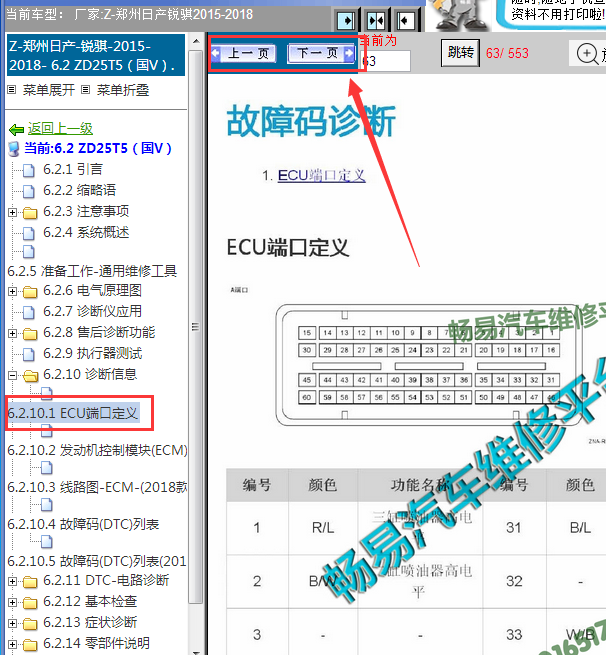Click folder icon of 6.2.11 DTC-电路诊断
Screen dimensions: 606x655
click(30, 581)
